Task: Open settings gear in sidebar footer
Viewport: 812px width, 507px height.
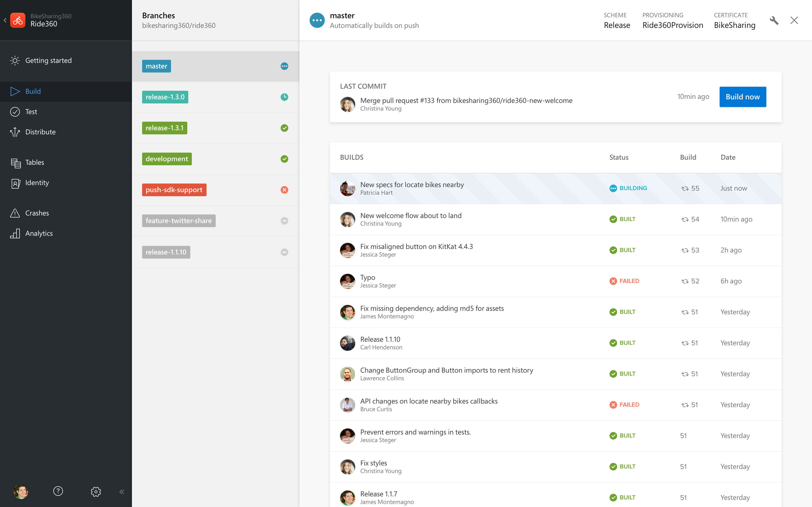Action: (x=96, y=492)
